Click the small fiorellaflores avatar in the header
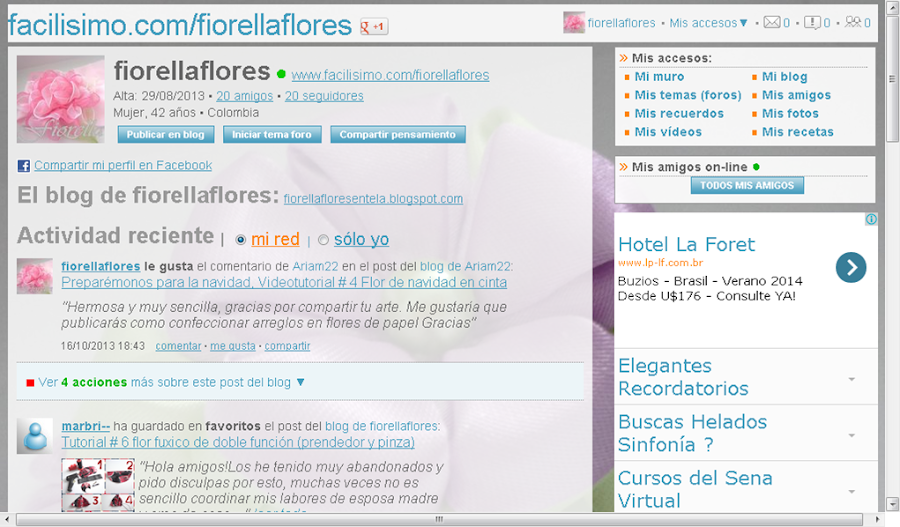 pyautogui.click(x=573, y=22)
